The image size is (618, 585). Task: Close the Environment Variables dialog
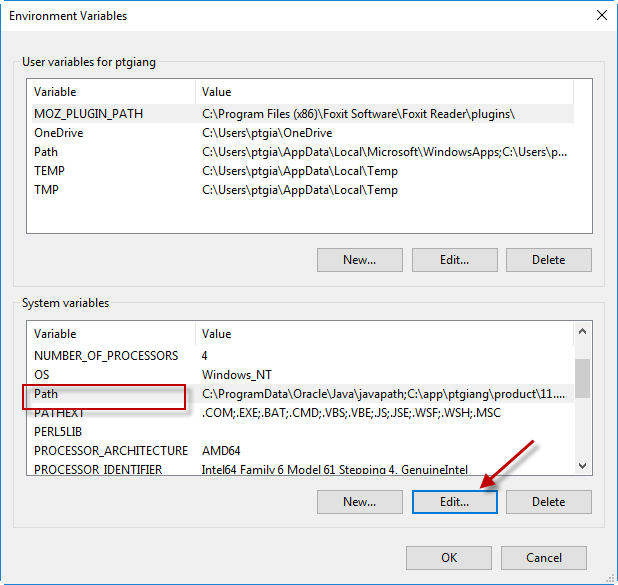[x=601, y=16]
